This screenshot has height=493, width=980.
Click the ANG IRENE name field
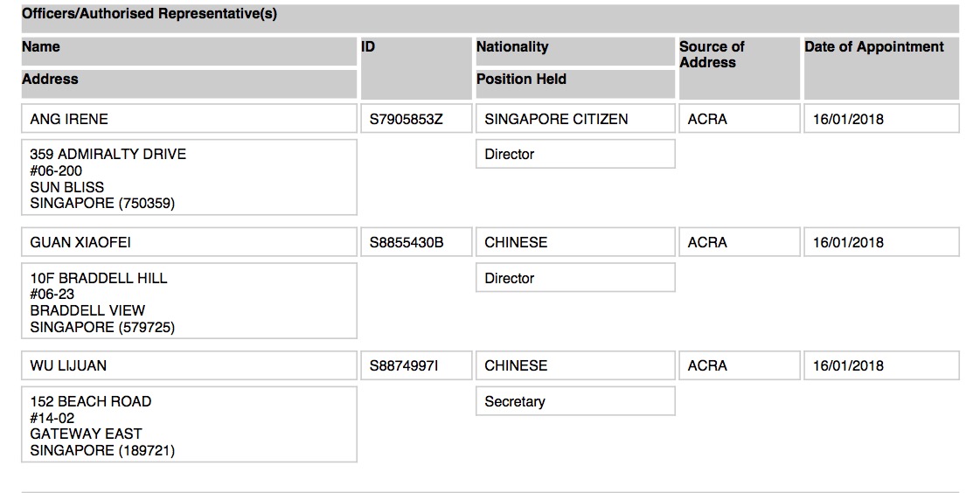pos(190,119)
